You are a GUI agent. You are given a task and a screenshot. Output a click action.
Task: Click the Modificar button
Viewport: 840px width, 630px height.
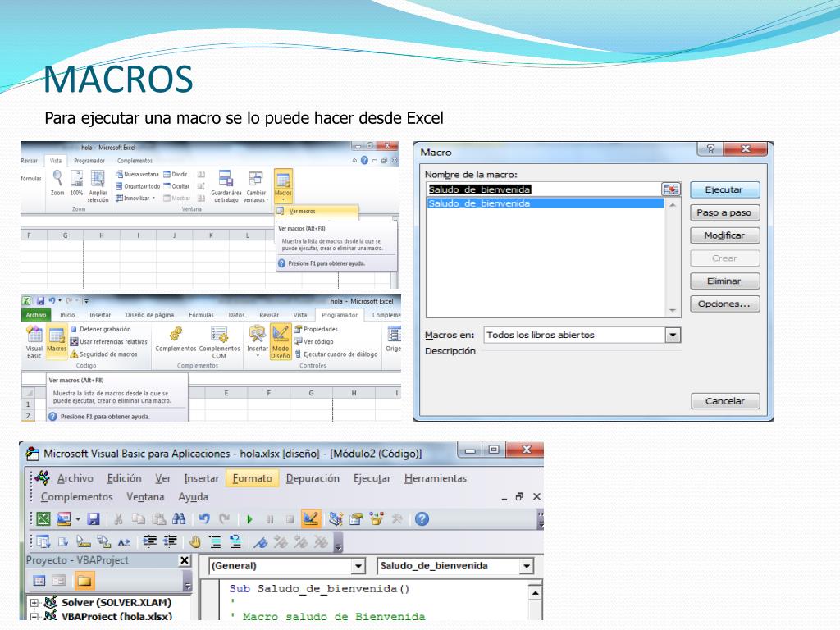(x=724, y=235)
